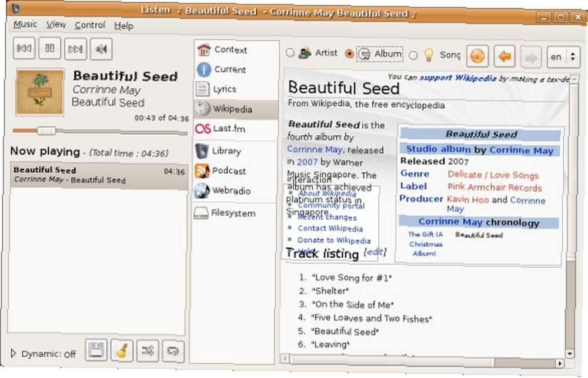Show the Lyrics pane
This screenshot has height=378, width=588.
pyautogui.click(x=236, y=89)
